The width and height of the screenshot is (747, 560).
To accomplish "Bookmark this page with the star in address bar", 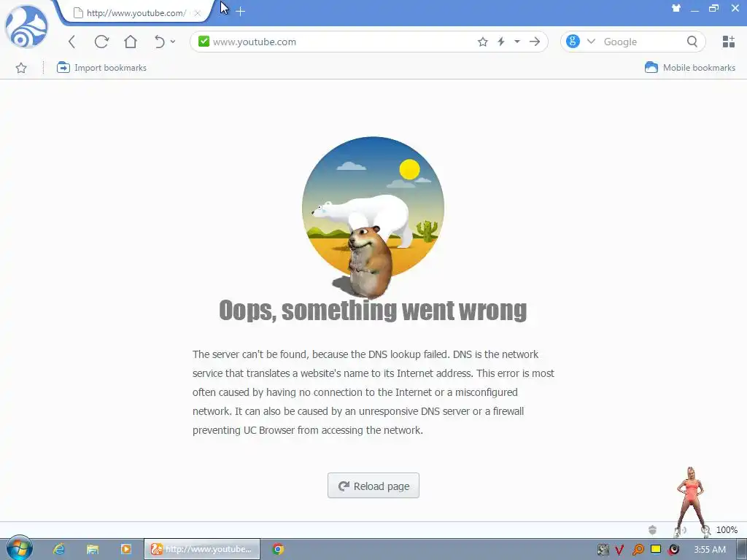I will coord(483,42).
